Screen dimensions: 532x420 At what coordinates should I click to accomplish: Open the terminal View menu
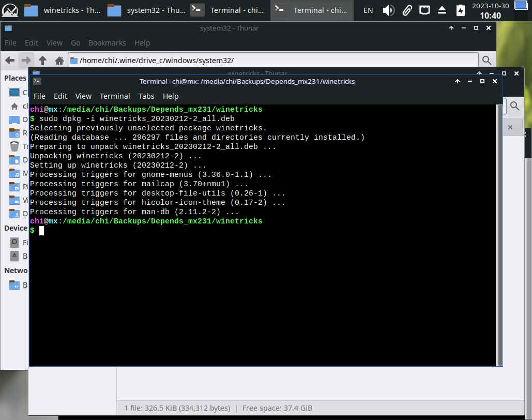click(x=83, y=96)
